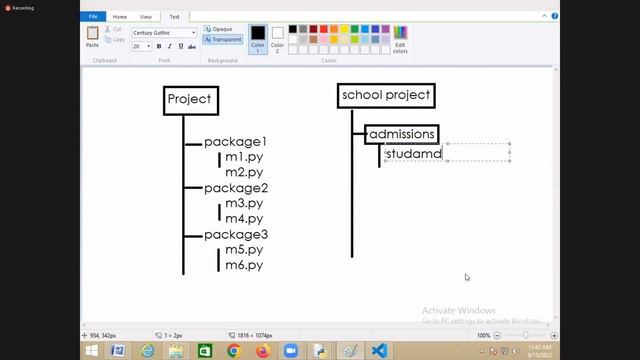The image size is (640, 360).
Task: Click the taskbar clock showing time
Action: [540, 351]
